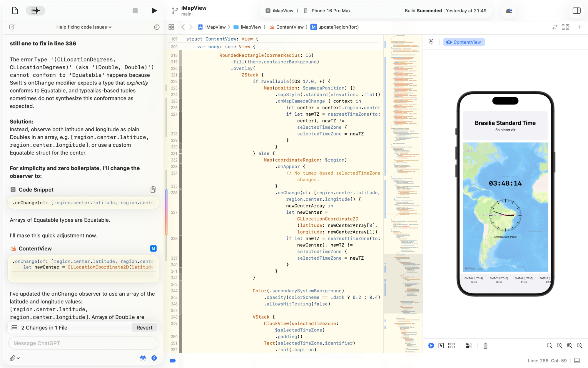Zoom in the preview canvas

(579, 346)
